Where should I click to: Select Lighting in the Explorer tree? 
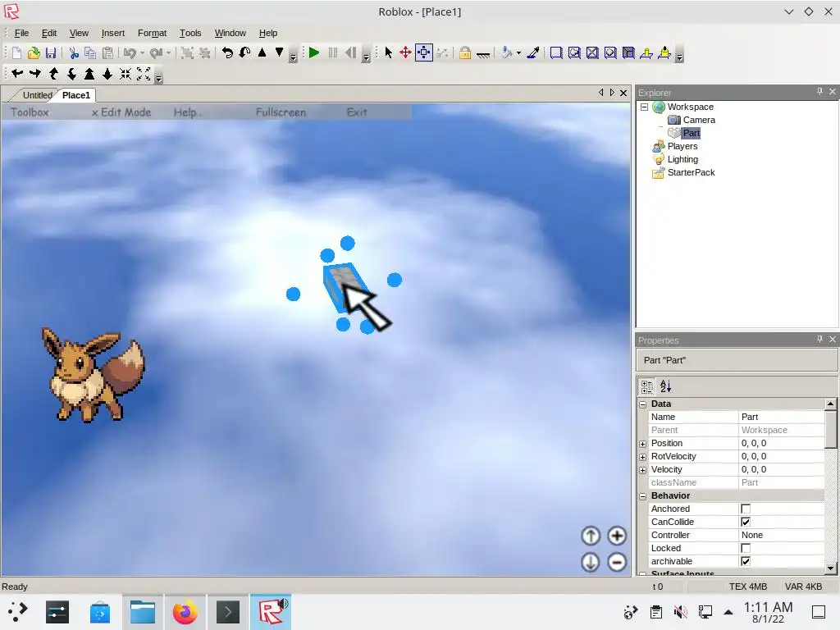pyautogui.click(x=682, y=159)
